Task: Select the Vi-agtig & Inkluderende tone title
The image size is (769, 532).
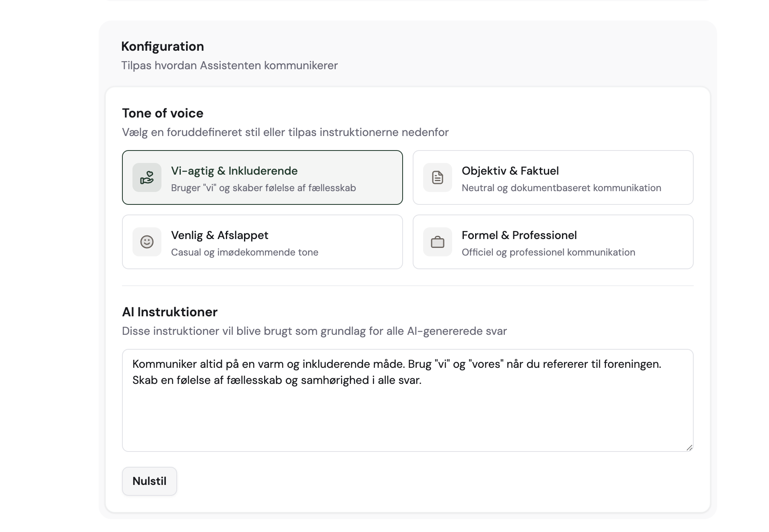Action: (x=234, y=171)
